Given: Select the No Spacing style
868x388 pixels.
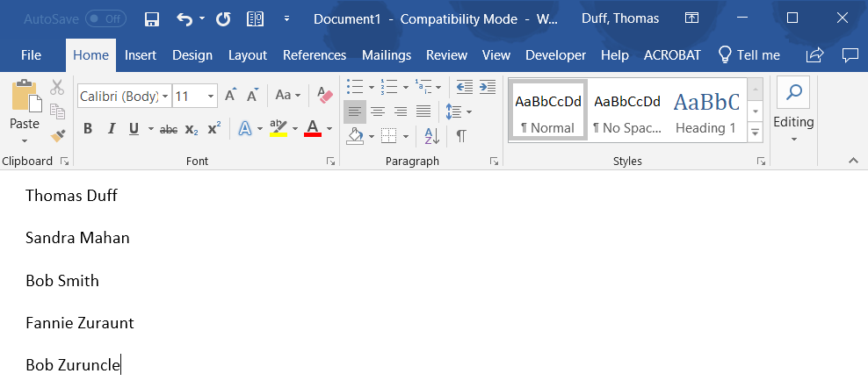Looking at the screenshot, I should [627, 110].
